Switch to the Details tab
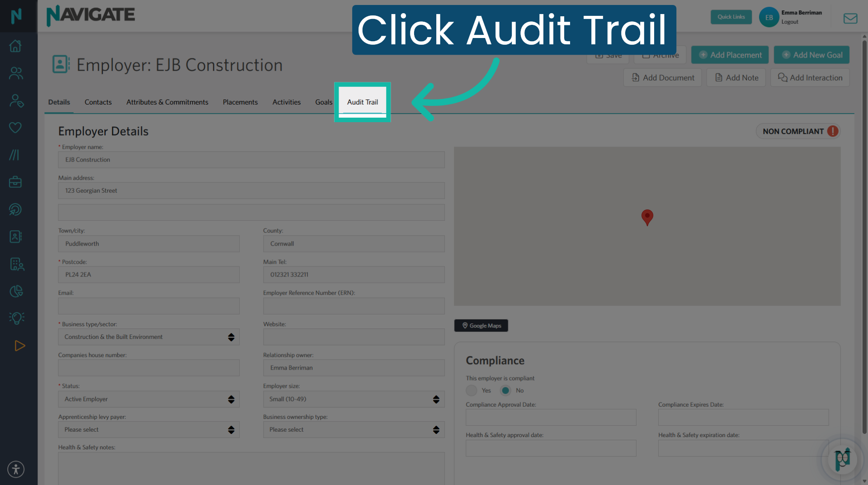This screenshot has width=868, height=485. (x=59, y=102)
